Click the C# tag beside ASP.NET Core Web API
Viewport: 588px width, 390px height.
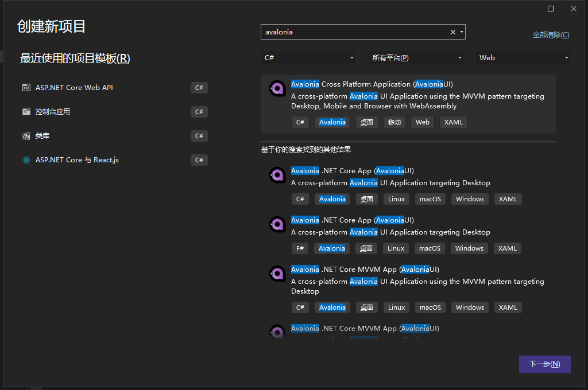199,88
